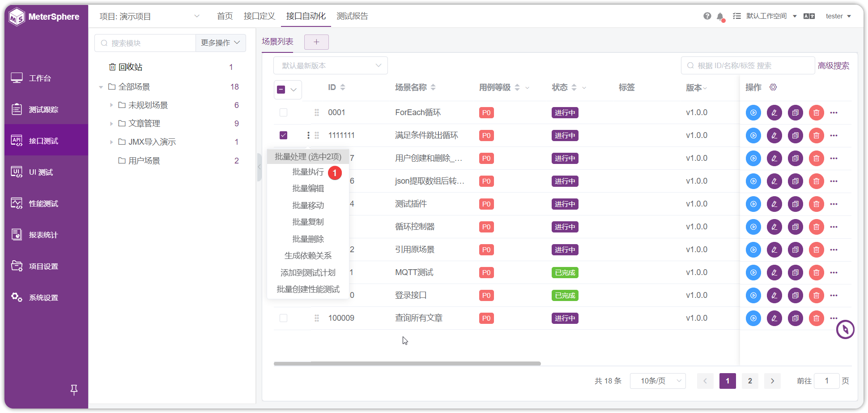Open the project selector dropdown
Image resolution: width=868 pixels, height=413 pixels.
149,17
